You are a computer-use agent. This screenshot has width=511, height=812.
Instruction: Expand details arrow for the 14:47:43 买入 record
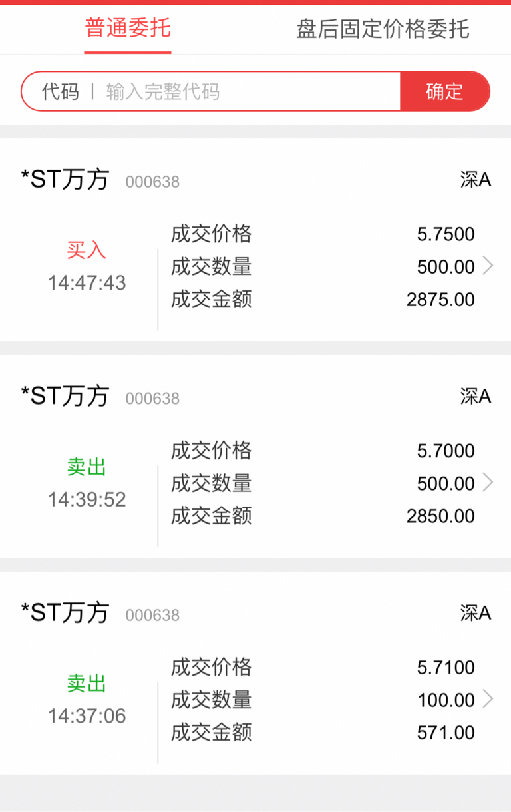[x=488, y=266]
